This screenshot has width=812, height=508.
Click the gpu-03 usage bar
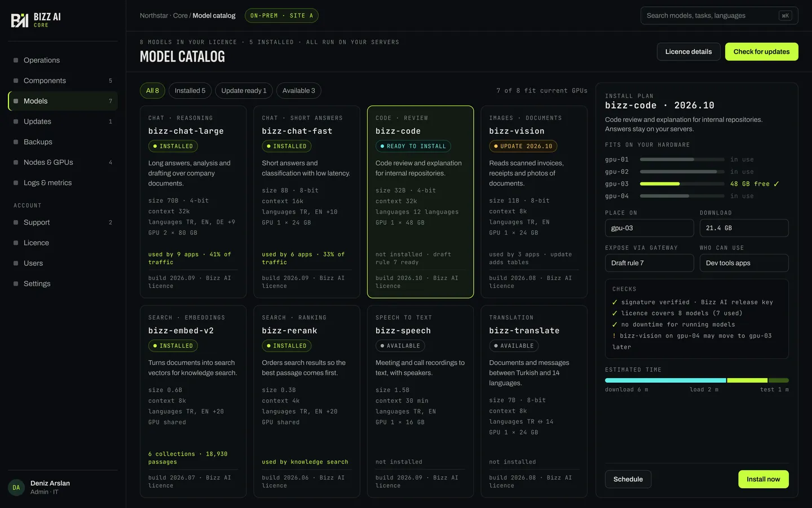(682, 184)
